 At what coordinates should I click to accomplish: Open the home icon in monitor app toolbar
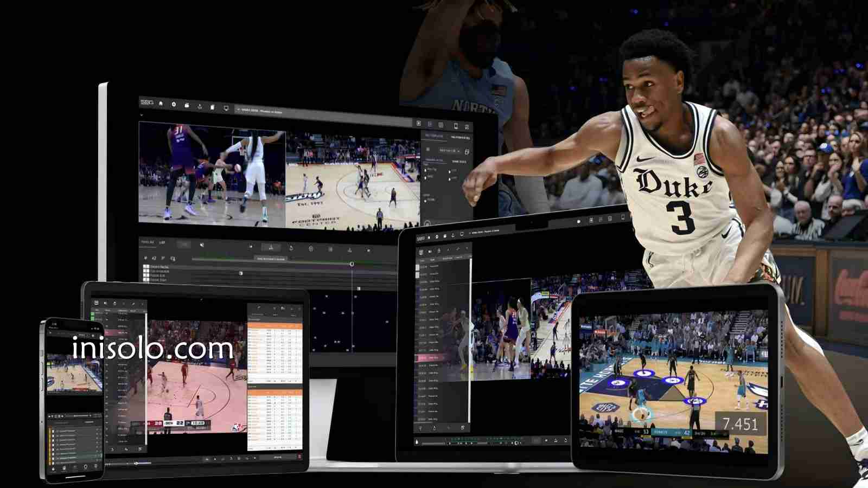click(x=161, y=103)
